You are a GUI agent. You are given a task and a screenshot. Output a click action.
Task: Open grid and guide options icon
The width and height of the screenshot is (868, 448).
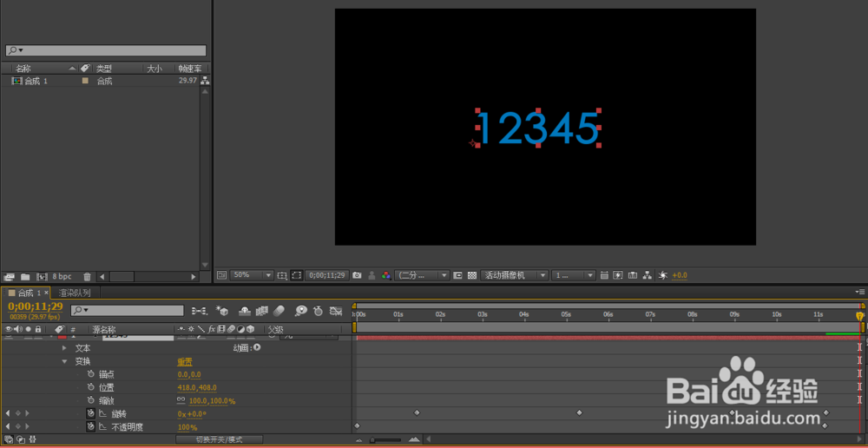click(x=282, y=275)
